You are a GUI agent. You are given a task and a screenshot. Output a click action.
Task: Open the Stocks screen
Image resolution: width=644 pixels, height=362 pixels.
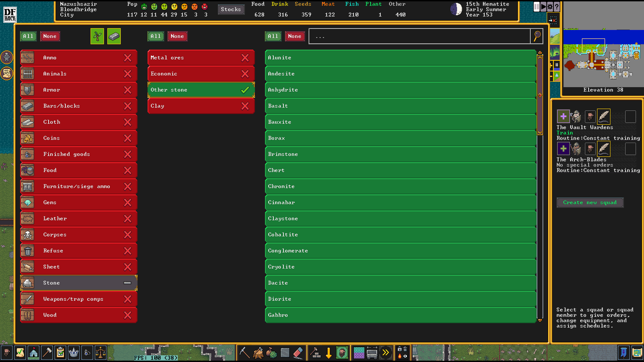pyautogui.click(x=231, y=9)
